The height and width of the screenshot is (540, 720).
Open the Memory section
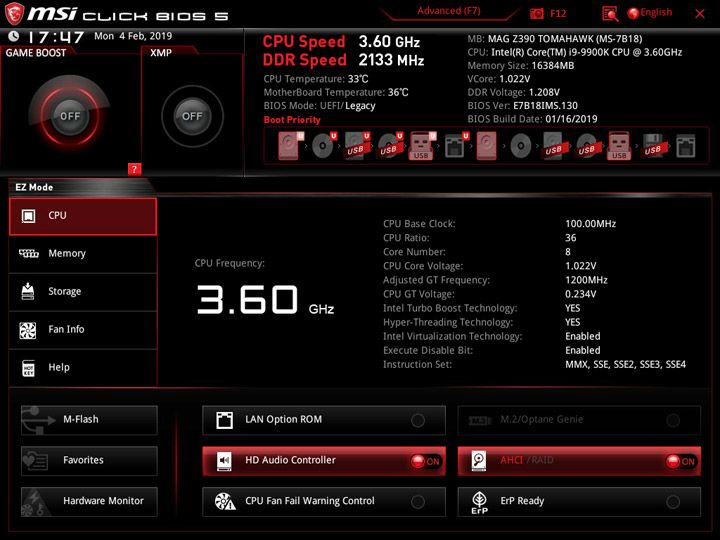pos(83,254)
